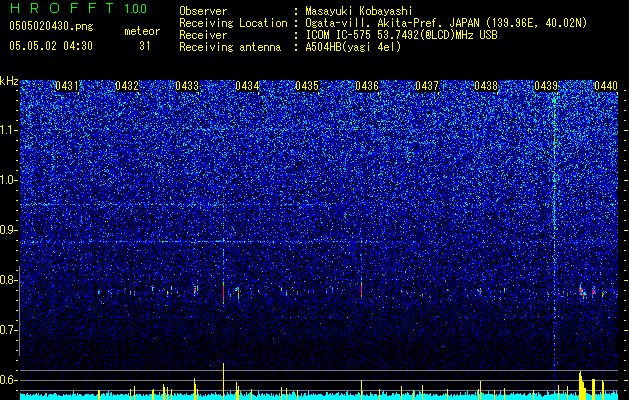
Task: Click the 0437 time marker
Action: coord(427,86)
